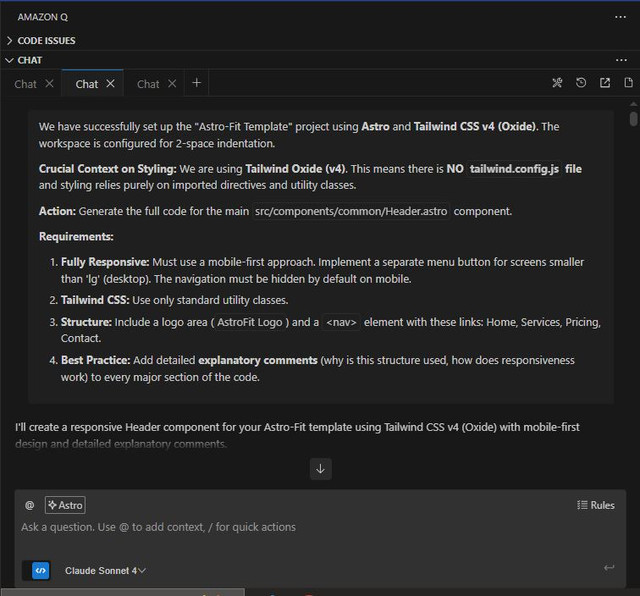Click the export chat icon
Screen dimensions: 640x596
pos(605,83)
